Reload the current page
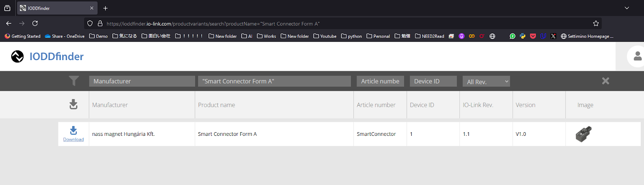The width and height of the screenshot is (644, 185). click(x=35, y=23)
